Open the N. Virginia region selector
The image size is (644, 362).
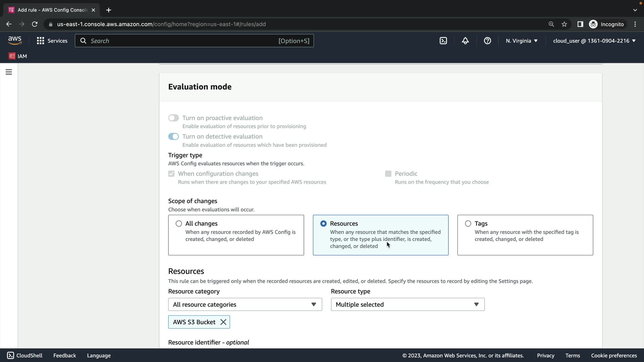point(522,41)
